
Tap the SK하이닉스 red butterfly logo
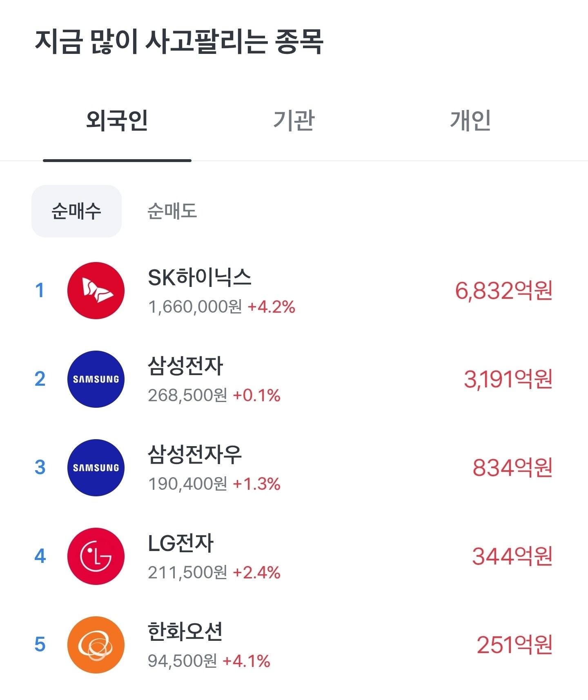click(x=96, y=291)
